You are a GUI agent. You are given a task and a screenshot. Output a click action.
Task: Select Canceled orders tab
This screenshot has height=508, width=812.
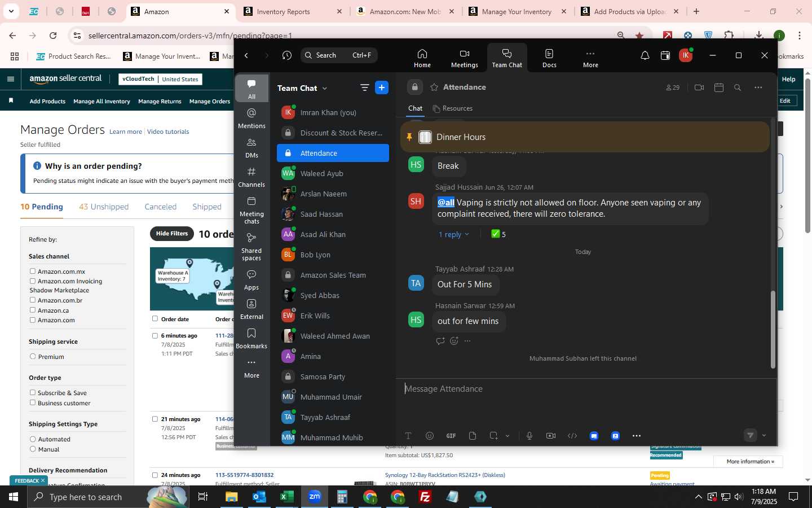point(161,207)
